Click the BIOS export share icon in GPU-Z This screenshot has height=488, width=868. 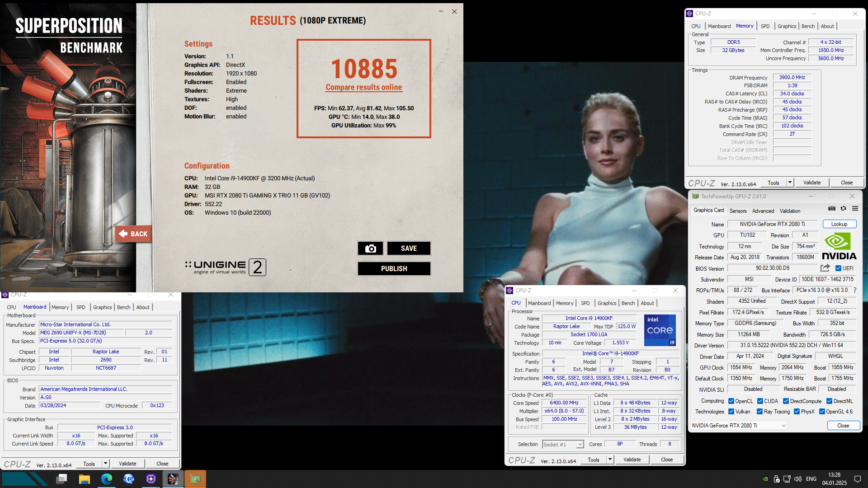[825, 268]
